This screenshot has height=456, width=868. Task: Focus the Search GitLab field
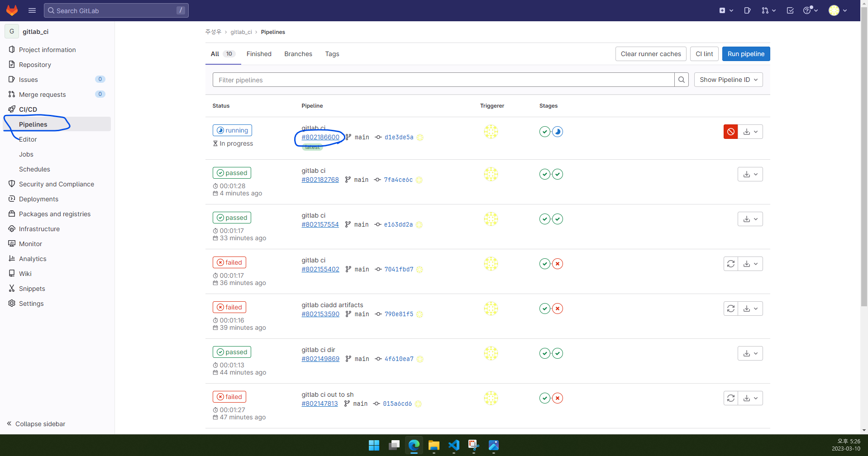[116, 10]
